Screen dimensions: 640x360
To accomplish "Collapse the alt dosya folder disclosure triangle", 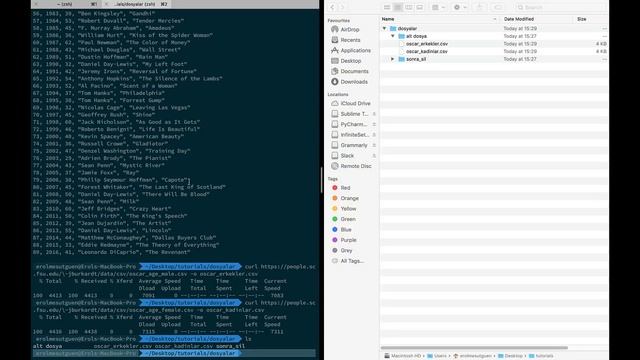I will click(x=393, y=36).
